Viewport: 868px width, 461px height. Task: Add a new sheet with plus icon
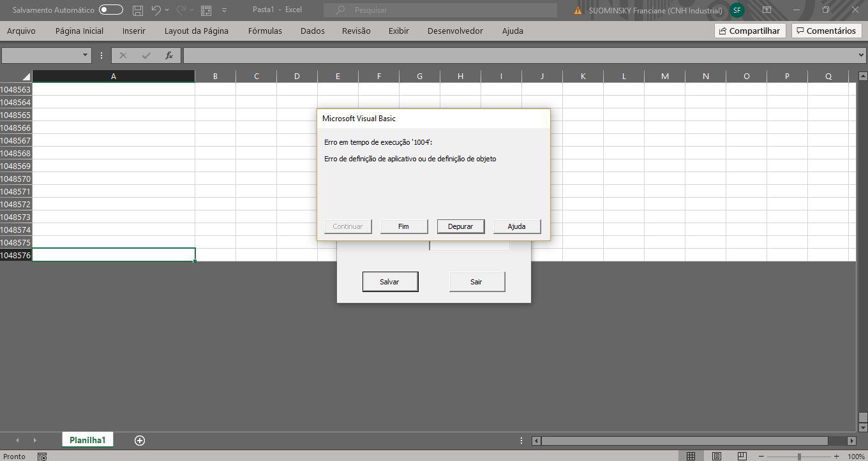click(x=140, y=441)
